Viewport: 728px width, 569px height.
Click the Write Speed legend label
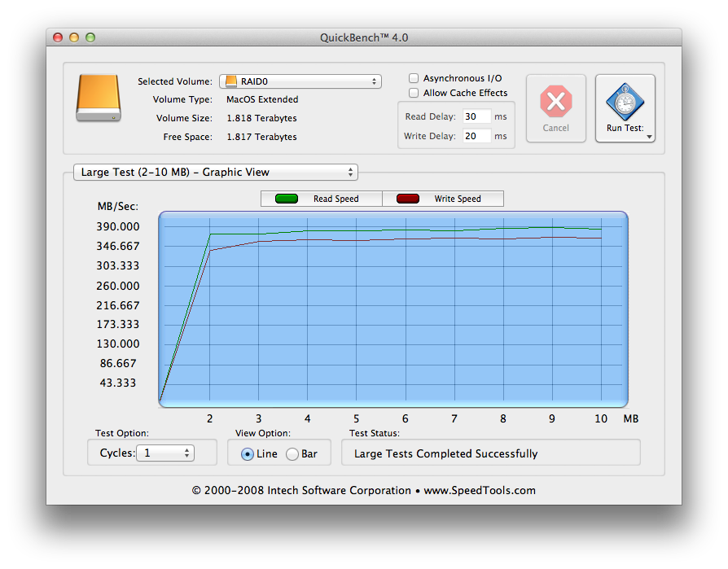coord(458,199)
